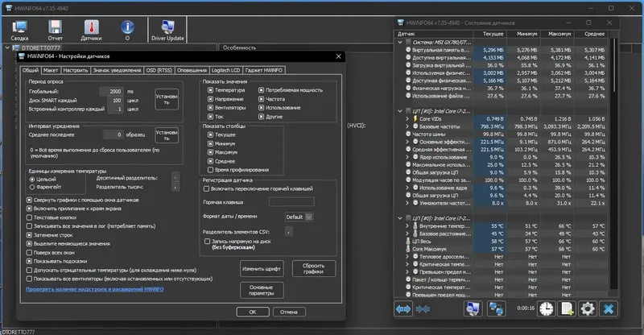This screenshot has height=335, width=644.
Task: Click the HWiNFO64 main title bar icon
Action: point(9,8)
